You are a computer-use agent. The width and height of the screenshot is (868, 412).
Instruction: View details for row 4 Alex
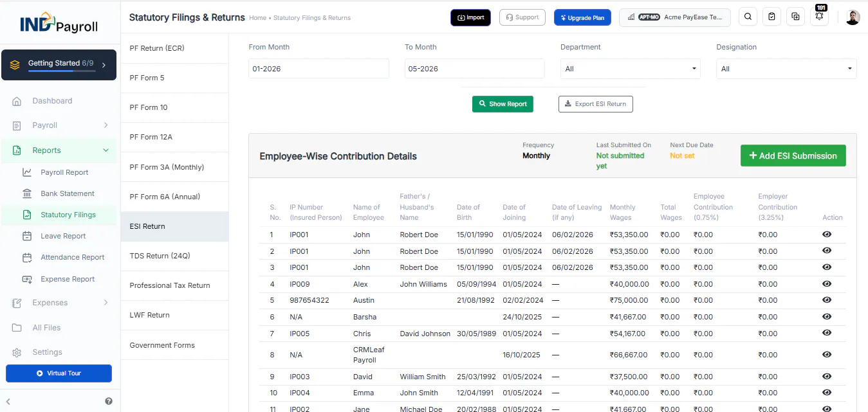tap(827, 284)
